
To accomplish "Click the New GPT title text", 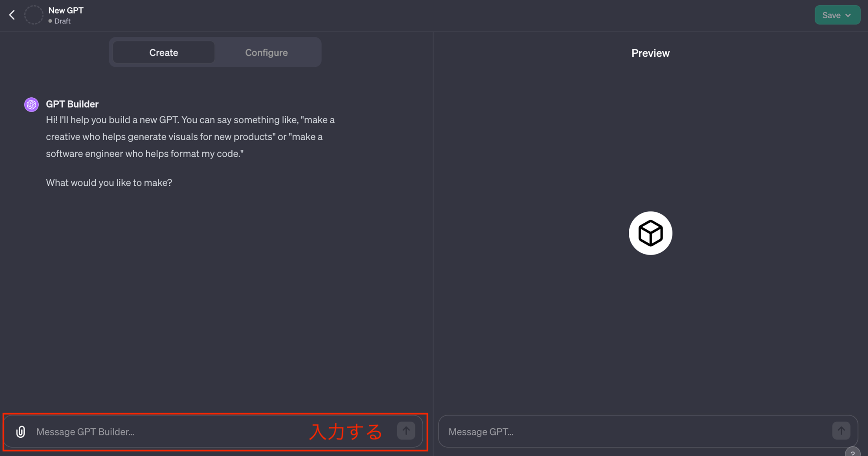I will (66, 10).
